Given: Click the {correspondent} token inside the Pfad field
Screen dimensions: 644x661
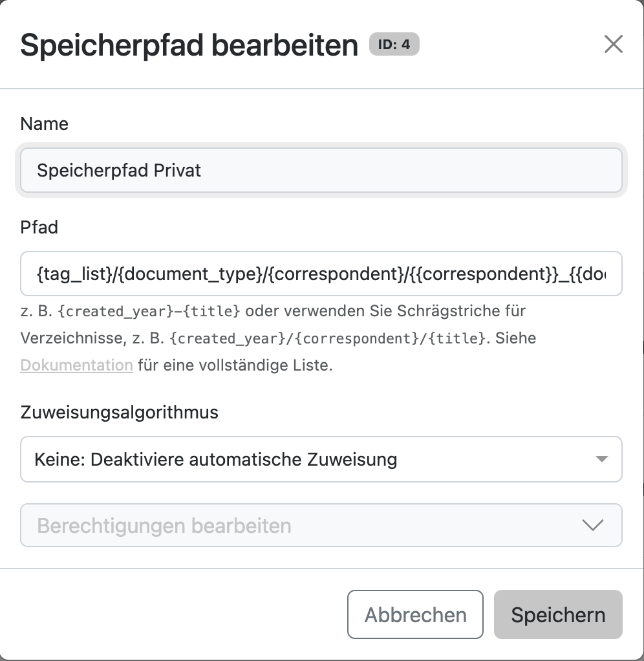Looking at the screenshot, I should [336, 274].
